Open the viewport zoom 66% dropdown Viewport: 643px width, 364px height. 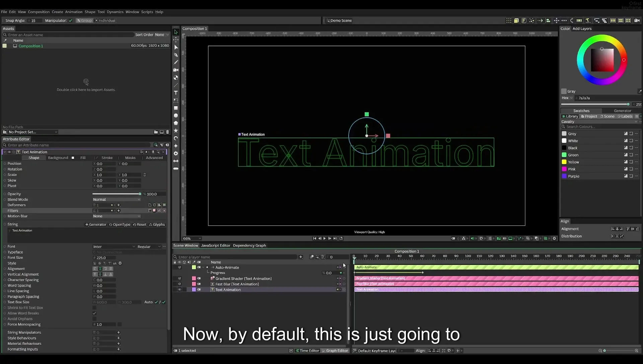coord(192,239)
